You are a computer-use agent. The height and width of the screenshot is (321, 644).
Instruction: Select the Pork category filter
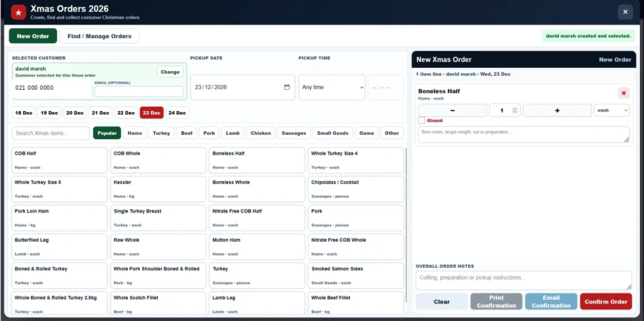click(209, 133)
